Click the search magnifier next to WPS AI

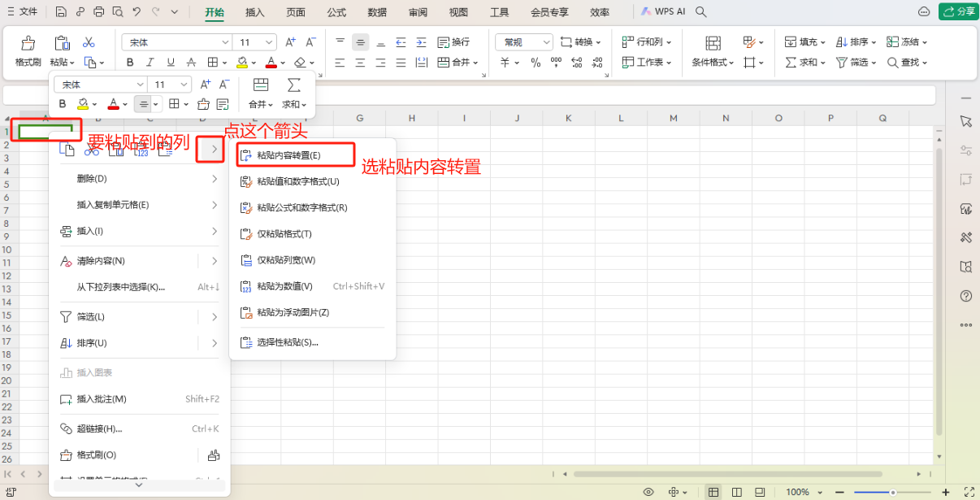click(x=701, y=12)
